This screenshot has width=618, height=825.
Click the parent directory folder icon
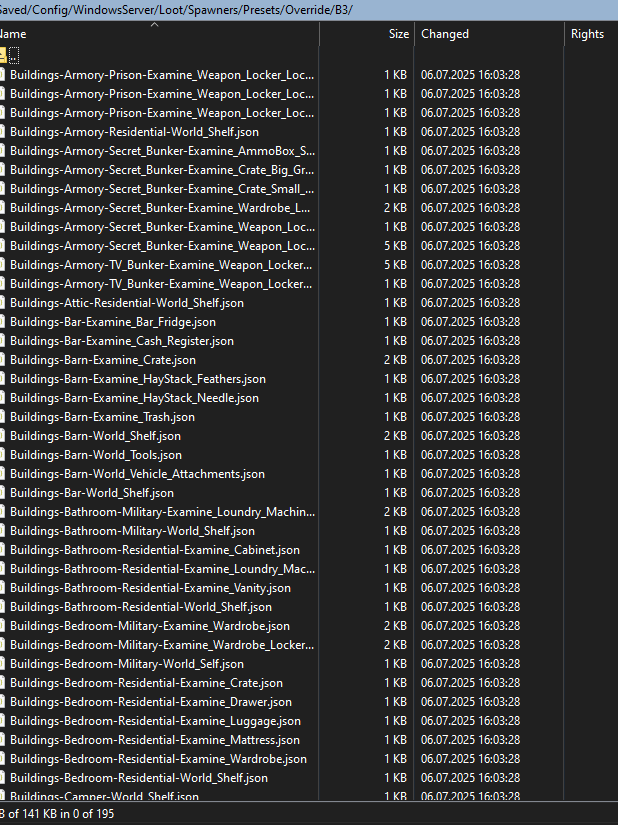[x=3, y=55]
